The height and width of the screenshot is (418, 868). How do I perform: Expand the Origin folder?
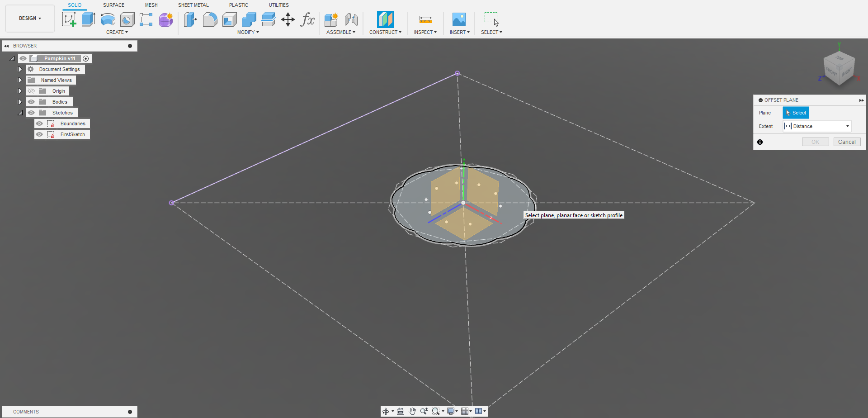[x=20, y=91]
